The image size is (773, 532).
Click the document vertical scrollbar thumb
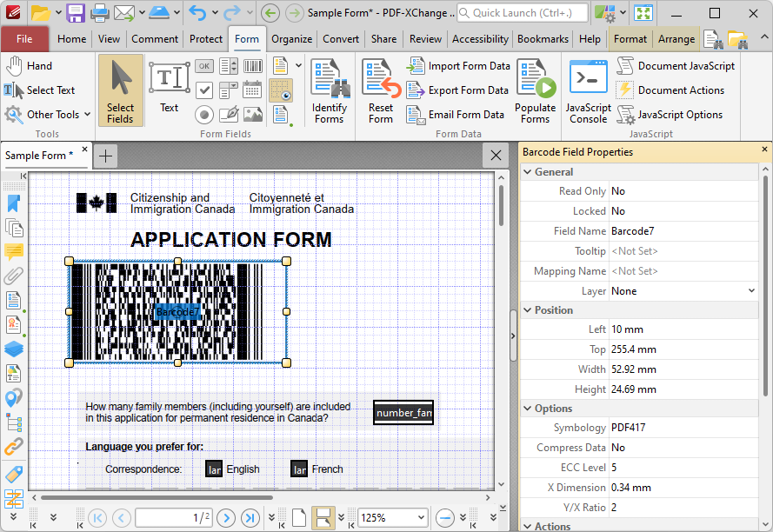pyautogui.click(x=502, y=205)
